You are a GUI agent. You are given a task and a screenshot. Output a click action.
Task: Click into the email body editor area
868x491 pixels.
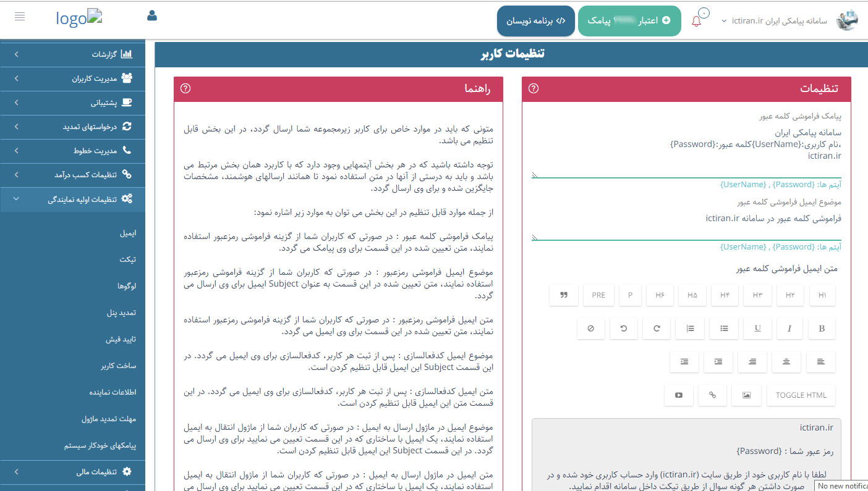point(686,455)
